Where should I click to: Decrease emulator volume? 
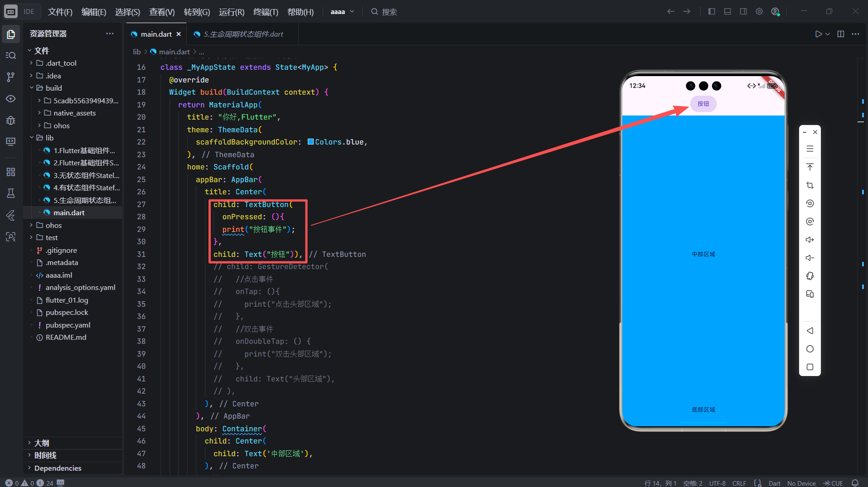pyautogui.click(x=810, y=258)
